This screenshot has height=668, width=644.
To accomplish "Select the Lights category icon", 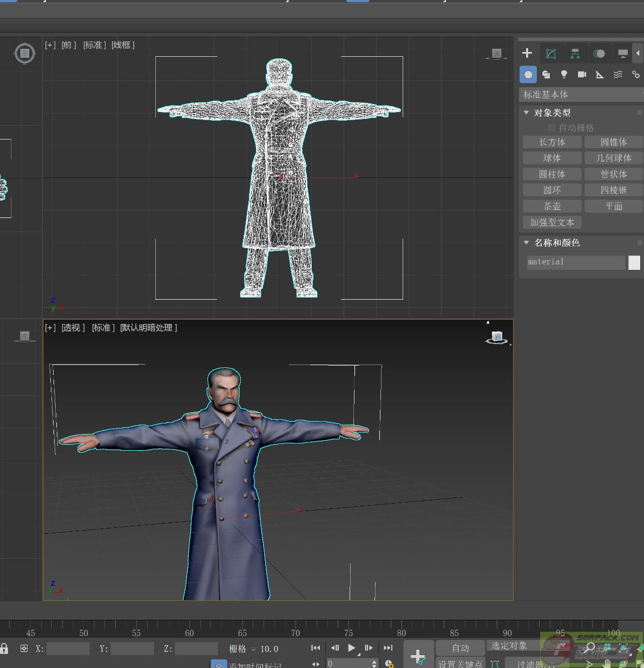I will [564, 75].
